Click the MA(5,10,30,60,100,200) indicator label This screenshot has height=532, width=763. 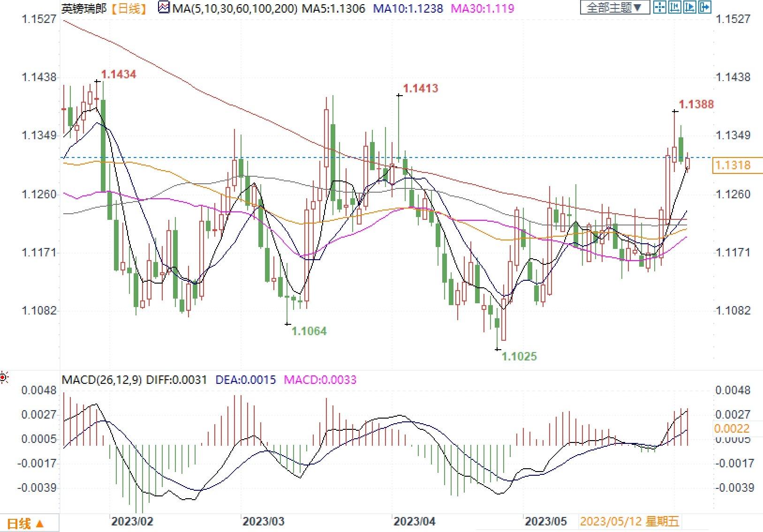coord(234,8)
